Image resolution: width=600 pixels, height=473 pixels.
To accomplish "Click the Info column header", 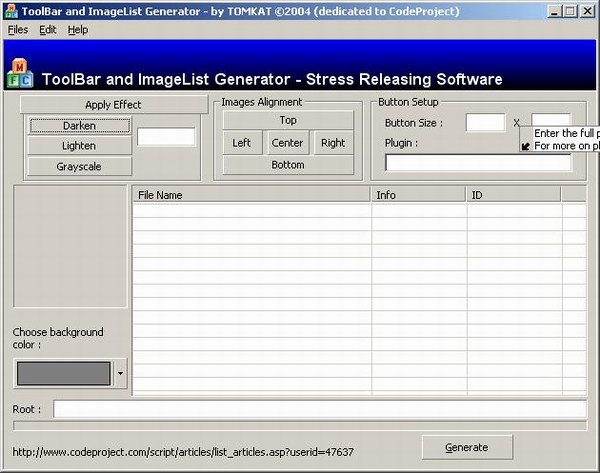I will [x=418, y=195].
